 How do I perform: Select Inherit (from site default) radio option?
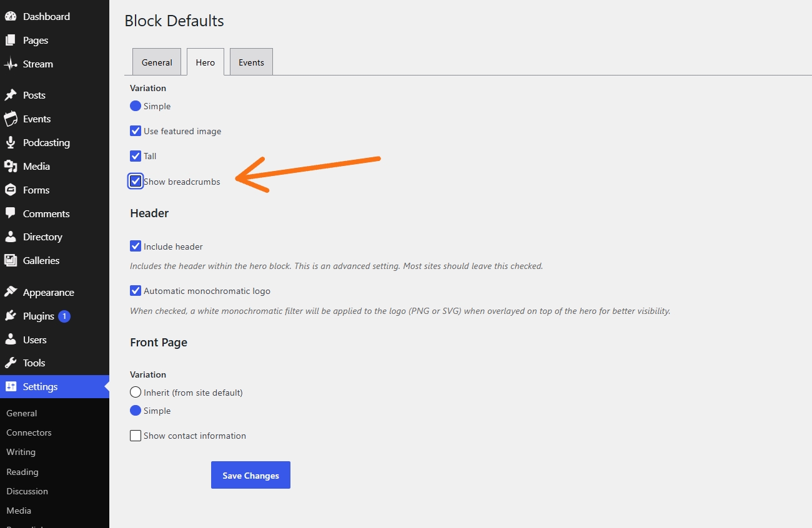136,393
